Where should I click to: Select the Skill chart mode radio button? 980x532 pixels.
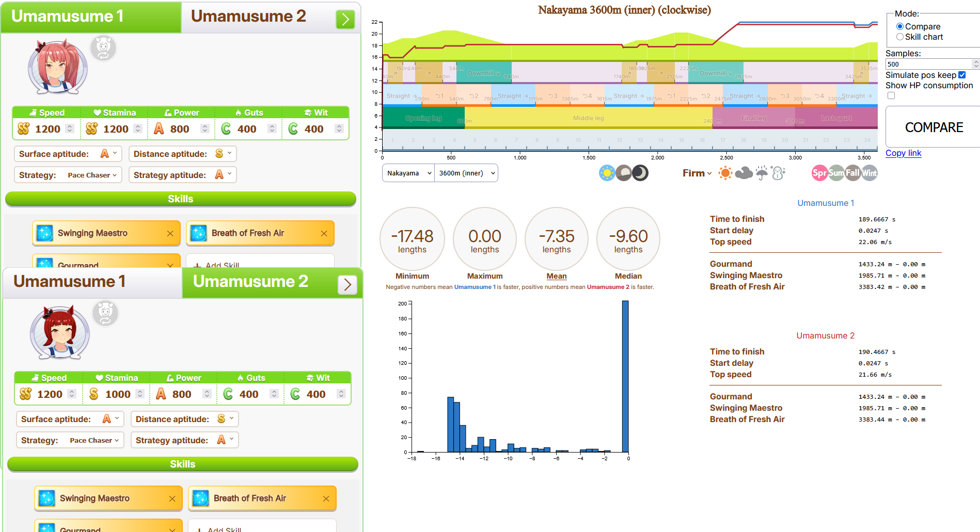coord(900,37)
